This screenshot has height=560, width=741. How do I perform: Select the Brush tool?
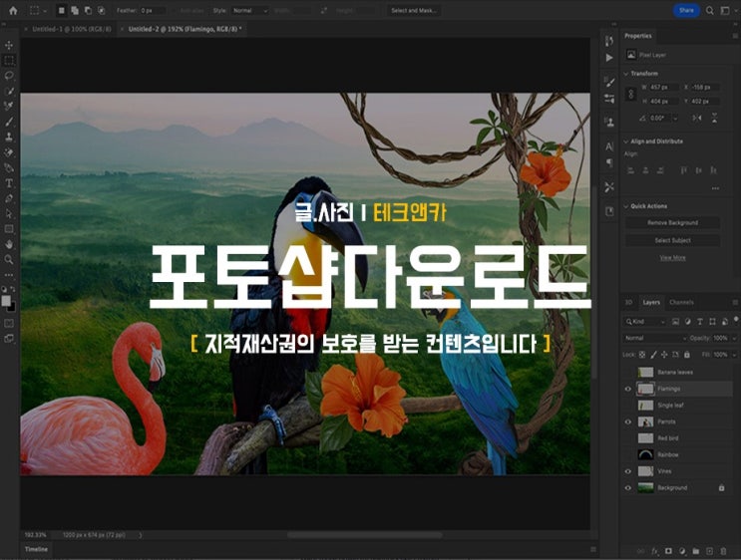(x=9, y=122)
